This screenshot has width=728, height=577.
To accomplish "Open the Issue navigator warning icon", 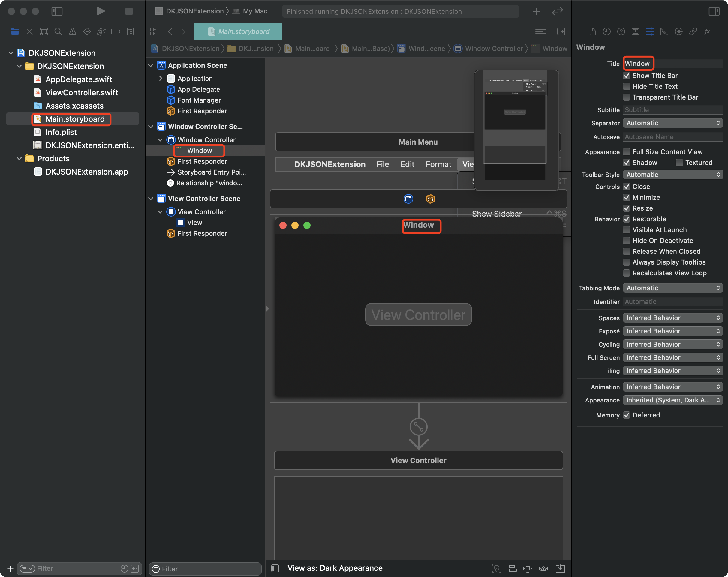I will tap(72, 32).
